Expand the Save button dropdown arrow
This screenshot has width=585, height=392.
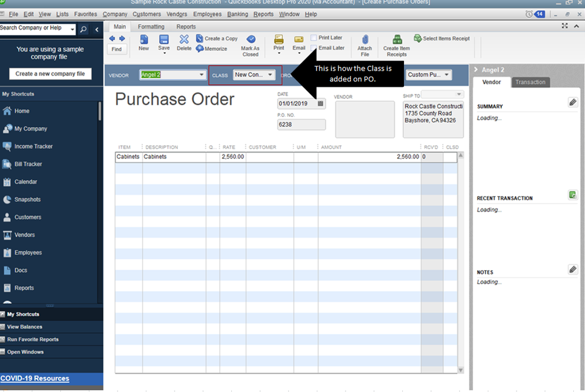coord(164,53)
